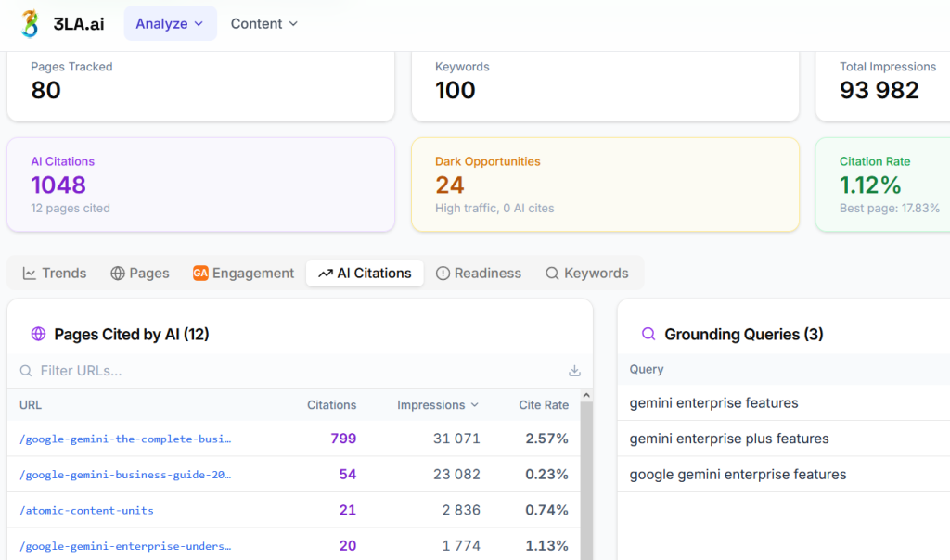Screen dimensions: 950x560
Task: Click the 54 citations value
Action: click(x=348, y=474)
